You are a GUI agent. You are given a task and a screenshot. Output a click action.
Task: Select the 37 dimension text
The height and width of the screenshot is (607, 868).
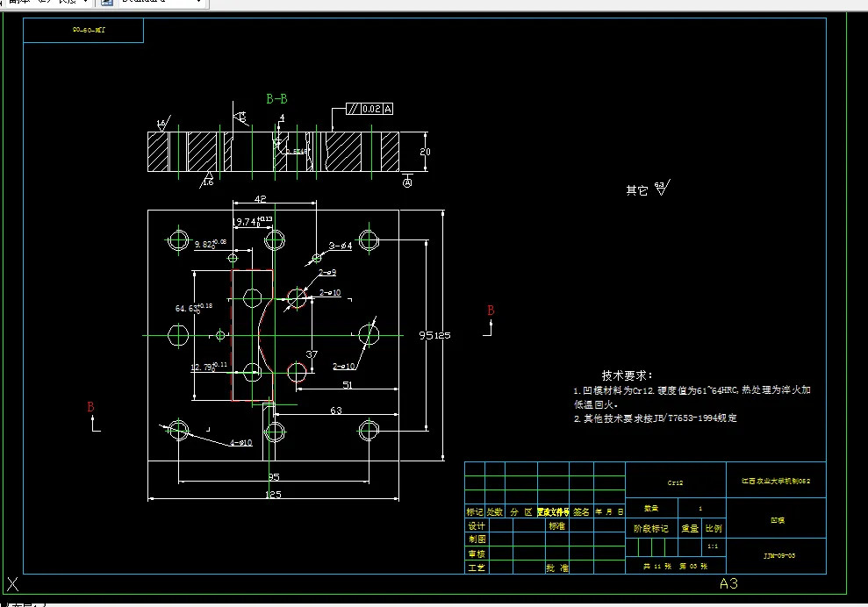[x=312, y=354]
